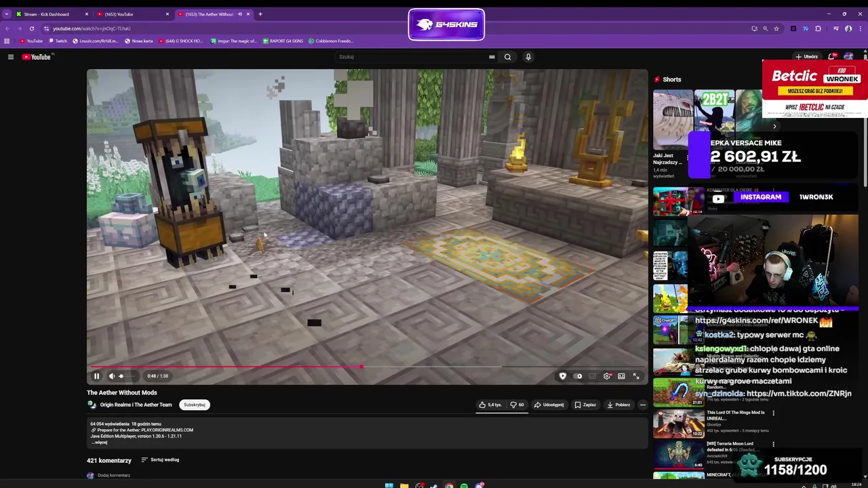Open the Origin Realms channel avatar
The image size is (868, 488).
[x=92, y=405]
